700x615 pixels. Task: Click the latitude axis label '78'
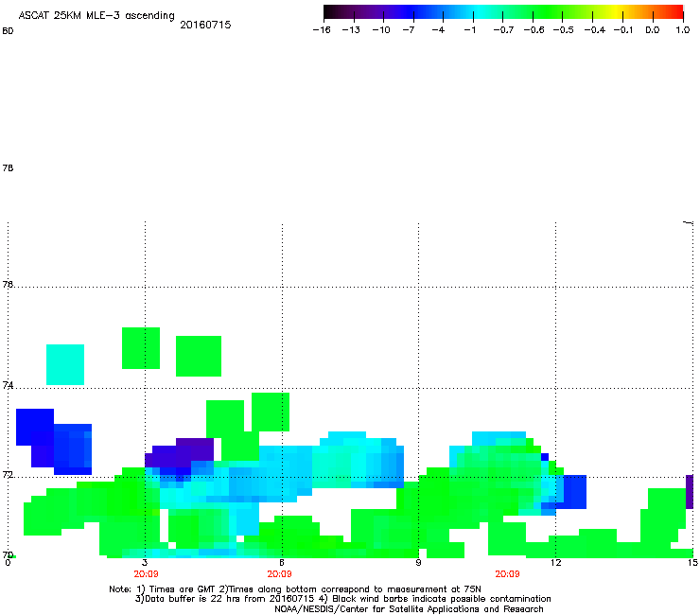[8, 167]
